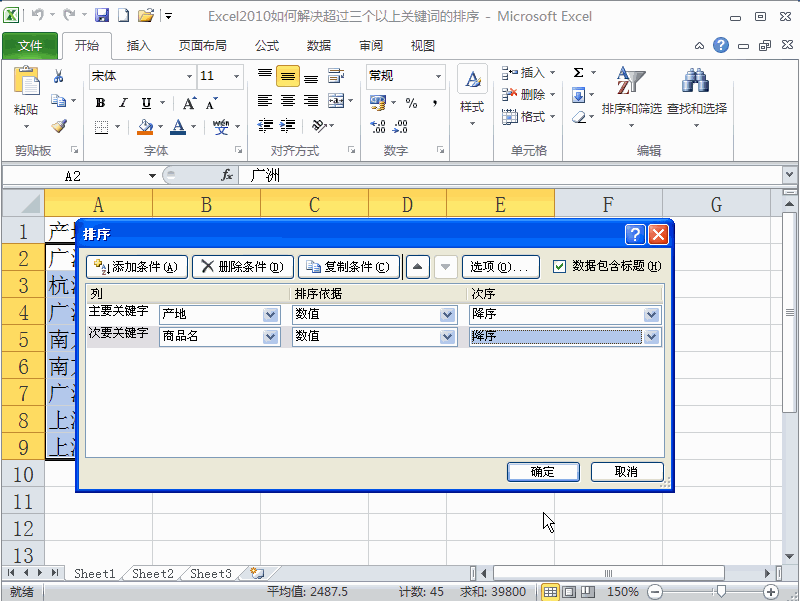Expand the Name Box dropdown

click(152, 176)
